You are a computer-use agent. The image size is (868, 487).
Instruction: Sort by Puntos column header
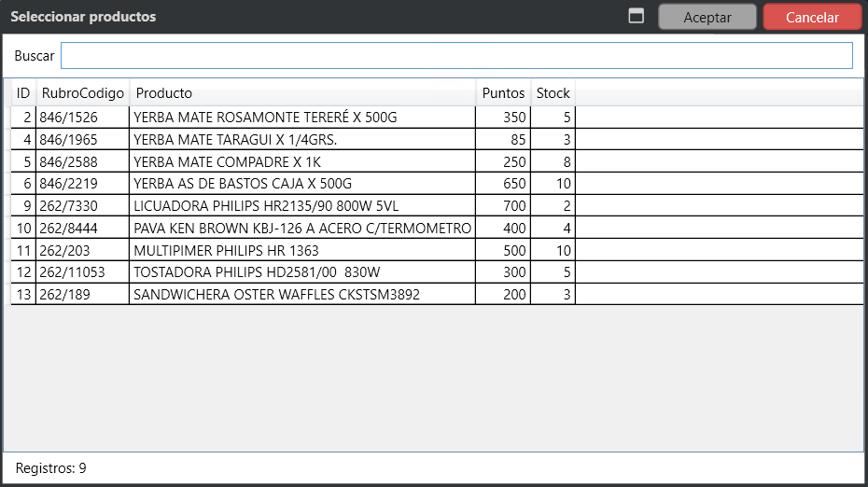tap(503, 93)
